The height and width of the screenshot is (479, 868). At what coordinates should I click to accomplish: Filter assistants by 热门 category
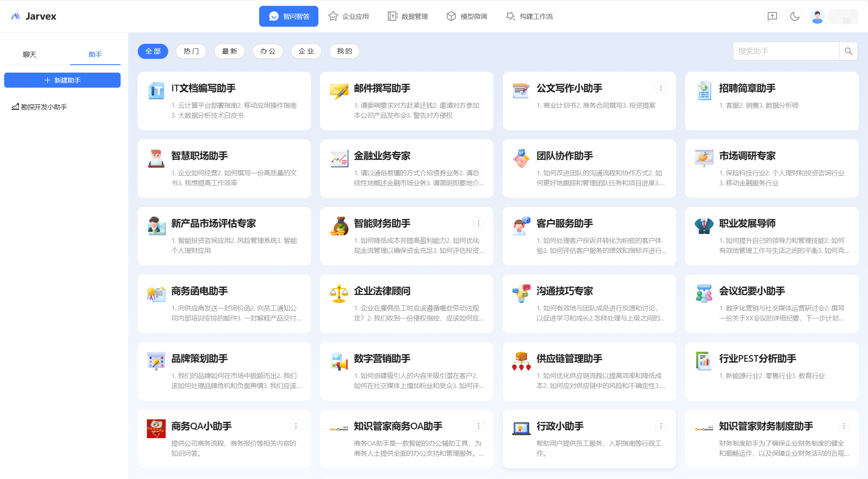[191, 51]
